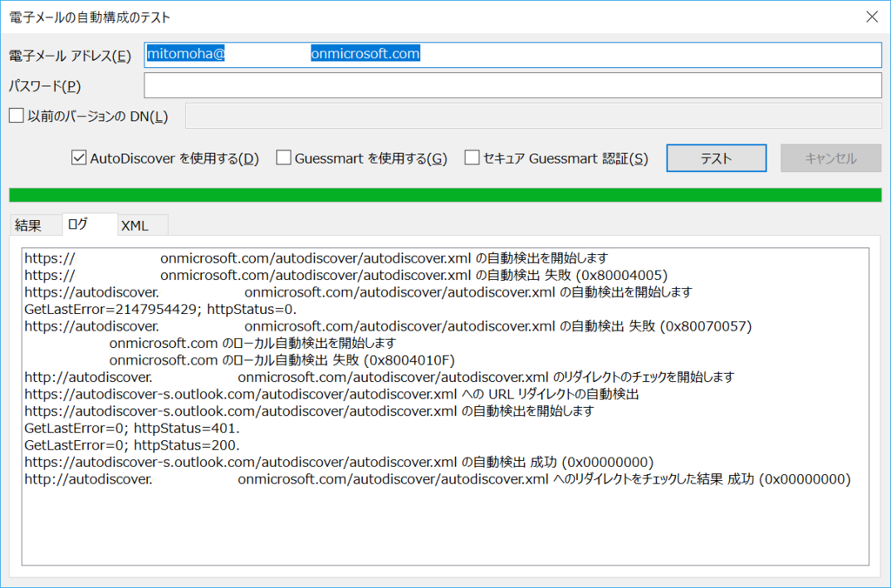Viewport: 891px width, 588px height.
Task: Click autodiscover-s.outlook.com line の自動検出を開始します
Action: (310, 411)
